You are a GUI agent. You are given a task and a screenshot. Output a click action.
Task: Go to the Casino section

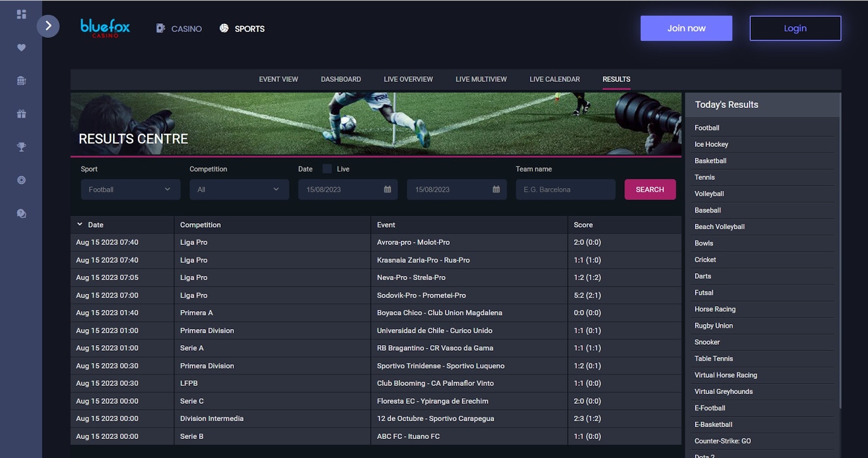pyautogui.click(x=179, y=29)
